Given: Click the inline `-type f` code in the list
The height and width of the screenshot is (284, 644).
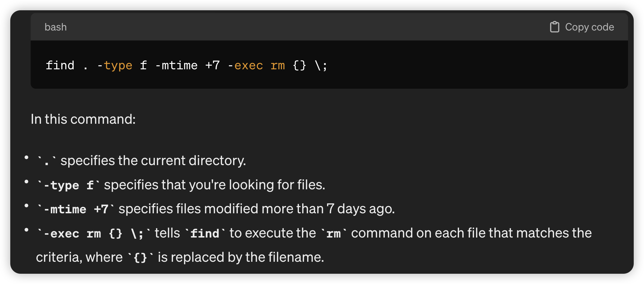Looking at the screenshot, I should tap(69, 185).
